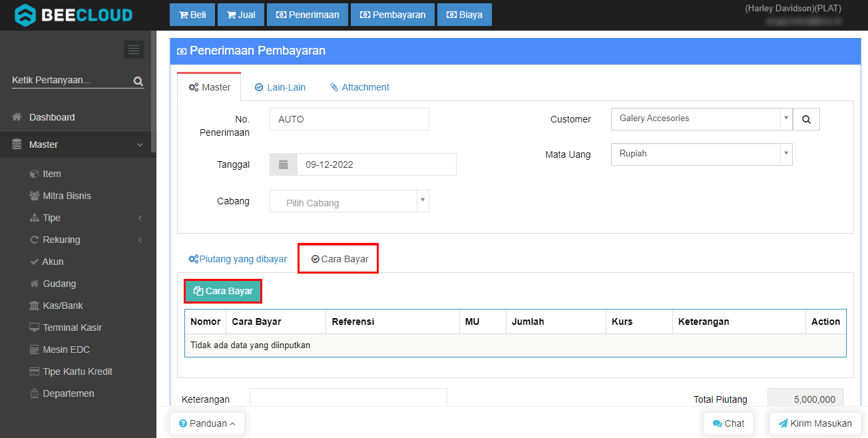The image size is (868, 438).
Task: Switch to the Attachment tab
Action: point(359,87)
